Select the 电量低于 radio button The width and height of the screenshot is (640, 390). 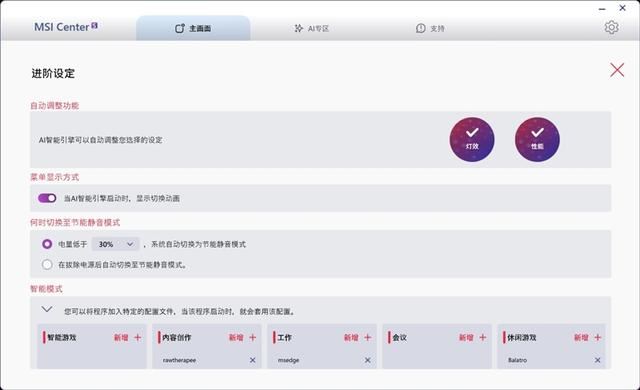[47, 244]
